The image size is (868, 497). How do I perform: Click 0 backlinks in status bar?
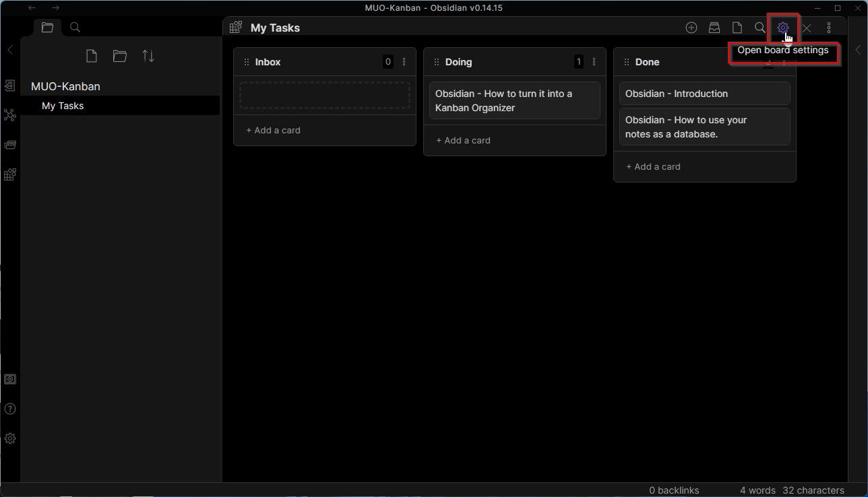pos(674,490)
